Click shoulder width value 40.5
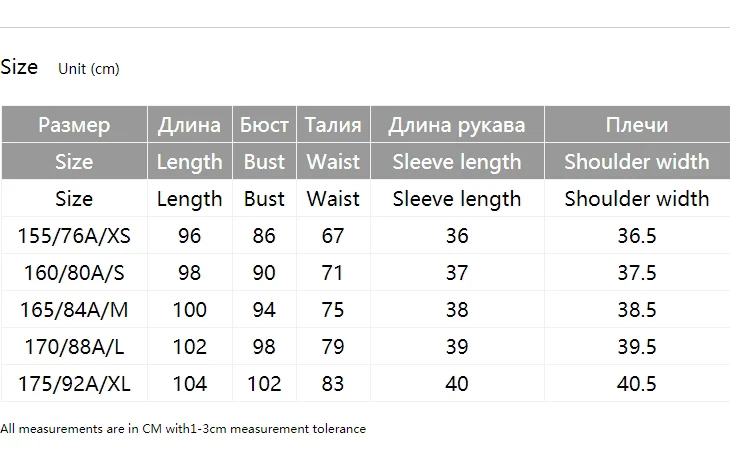This screenshot has width=730, height=453. coord(637,384)
